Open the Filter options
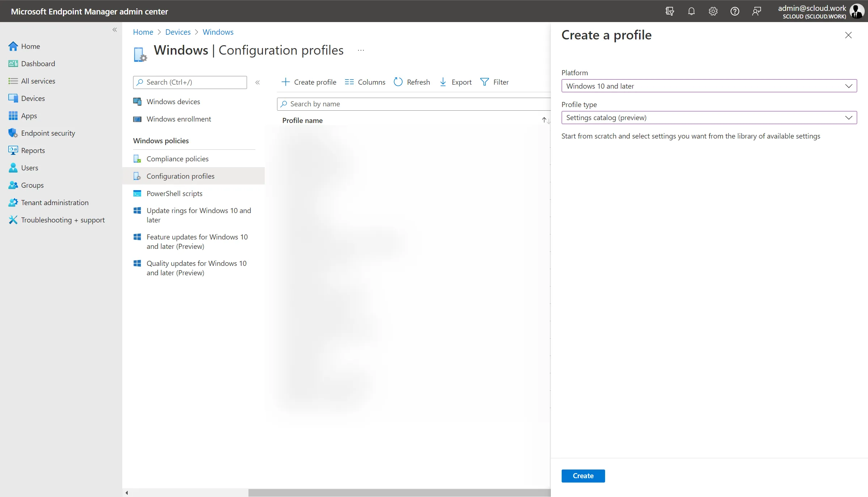868x497 pixels. (x=494, y=82)
